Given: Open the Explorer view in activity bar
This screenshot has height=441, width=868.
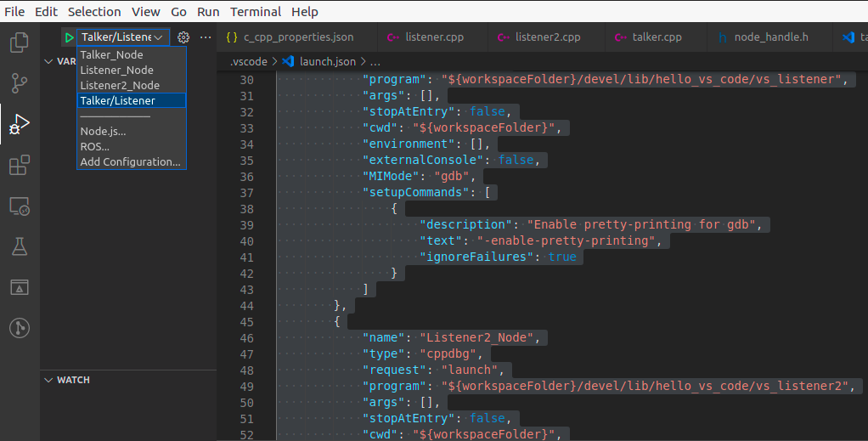Looking at the screenshot, I should pos(20,42).
